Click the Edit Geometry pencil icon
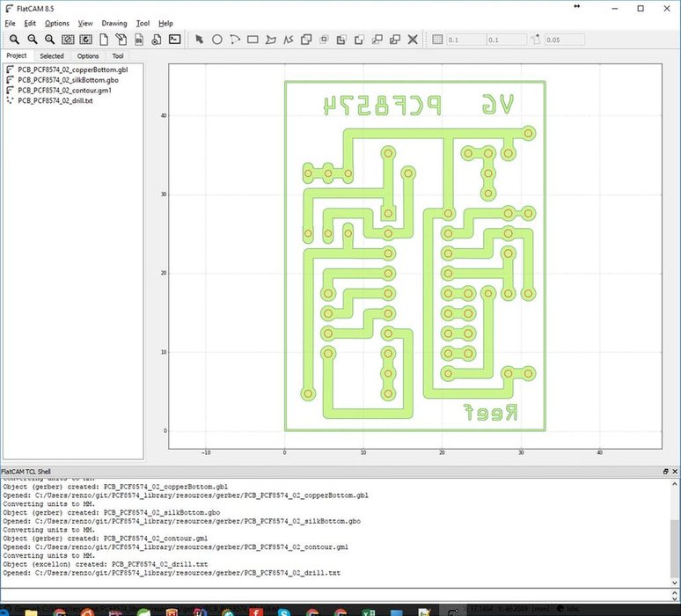This screenshot has width=681, height=616. point(121,40)
